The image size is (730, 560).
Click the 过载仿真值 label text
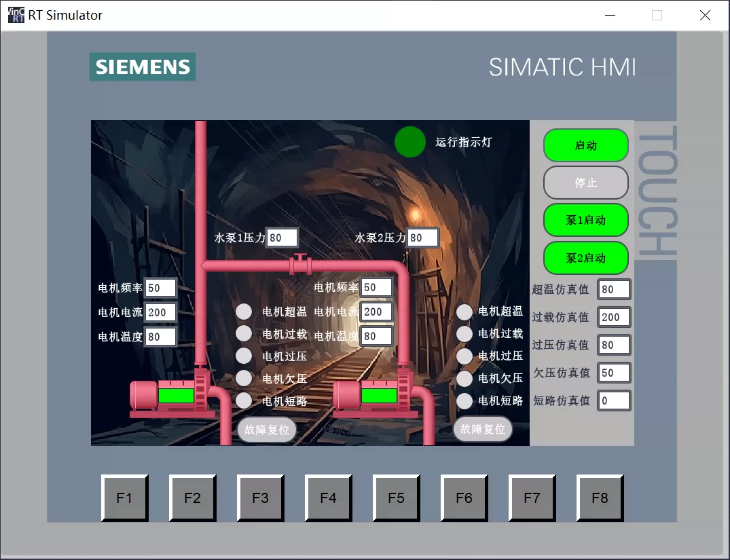[560, 317]
